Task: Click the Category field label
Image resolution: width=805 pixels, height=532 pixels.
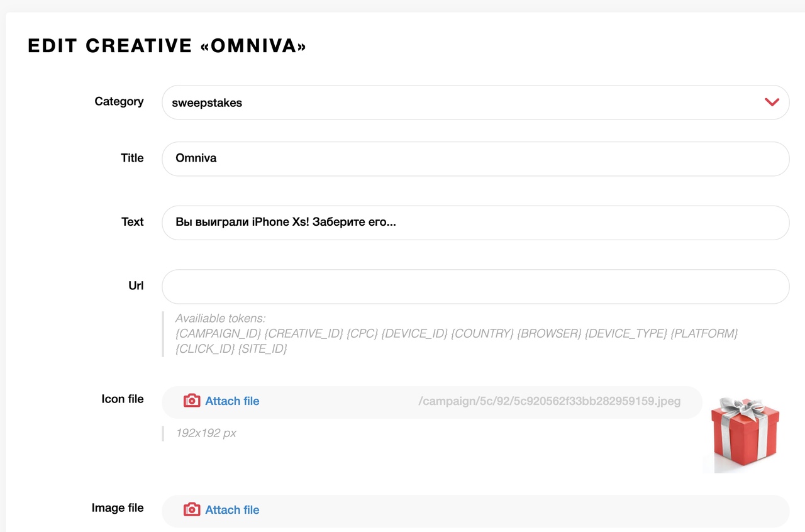Action: [119, 101]
